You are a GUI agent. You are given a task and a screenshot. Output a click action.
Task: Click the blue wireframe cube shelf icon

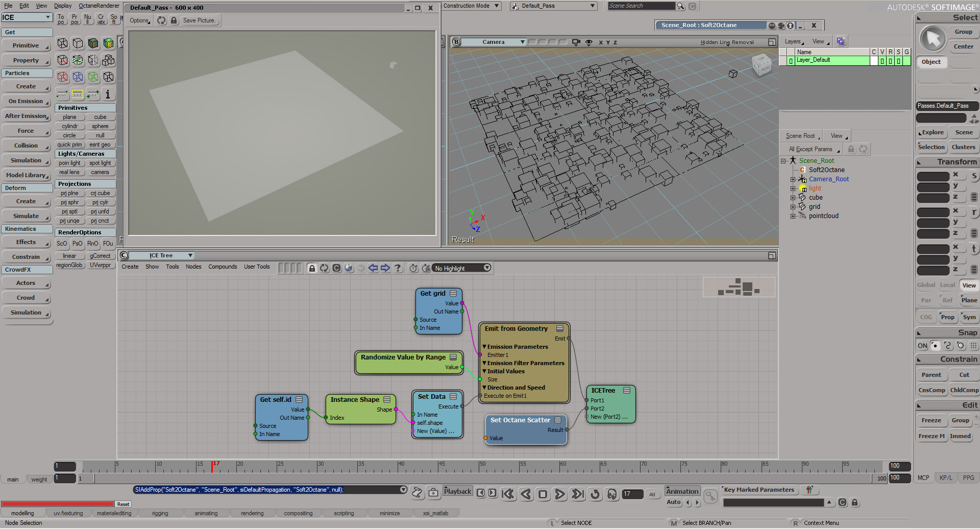[x=78, y=77]
